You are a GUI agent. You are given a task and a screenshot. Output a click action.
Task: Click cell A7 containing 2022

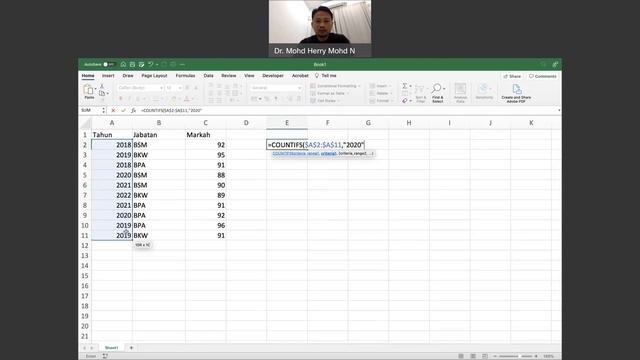pos(112,195)
